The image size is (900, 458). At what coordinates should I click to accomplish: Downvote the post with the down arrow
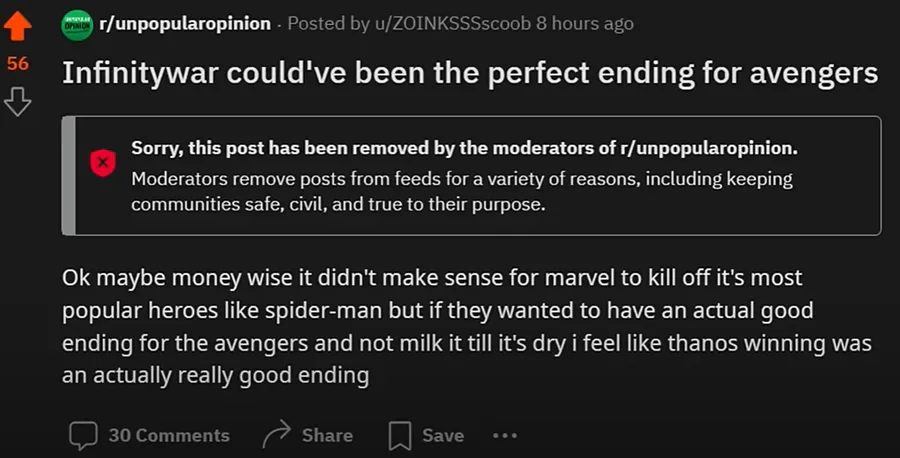tap(18, 102)
